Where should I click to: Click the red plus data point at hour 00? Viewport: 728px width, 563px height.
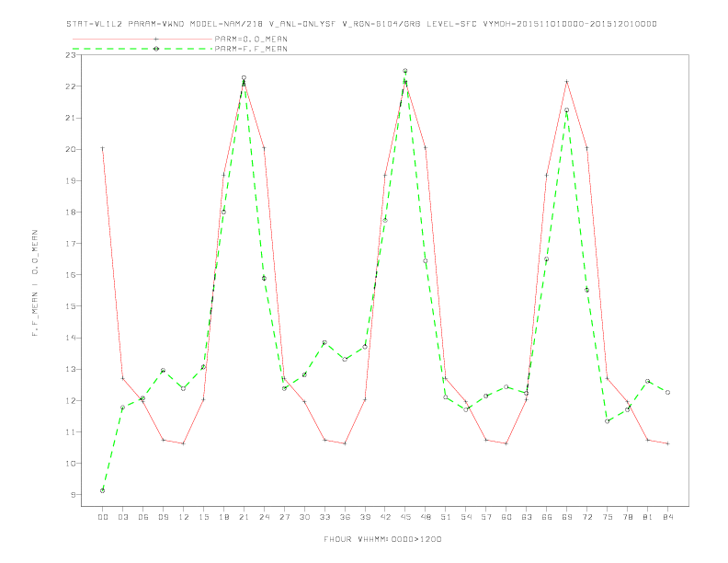(x=103, y=149)
